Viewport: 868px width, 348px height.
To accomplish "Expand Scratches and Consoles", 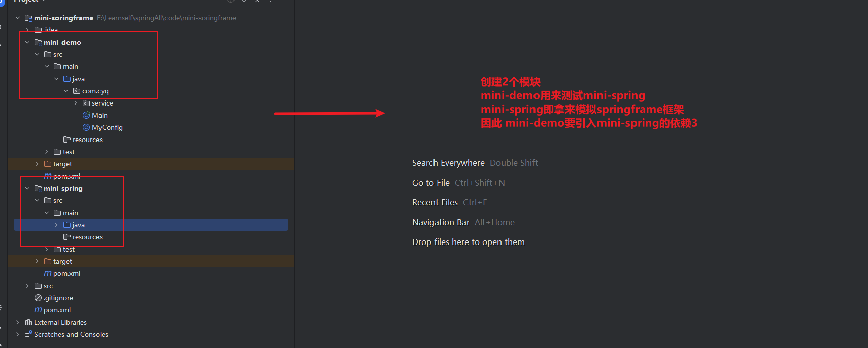I will coord(18,334).
